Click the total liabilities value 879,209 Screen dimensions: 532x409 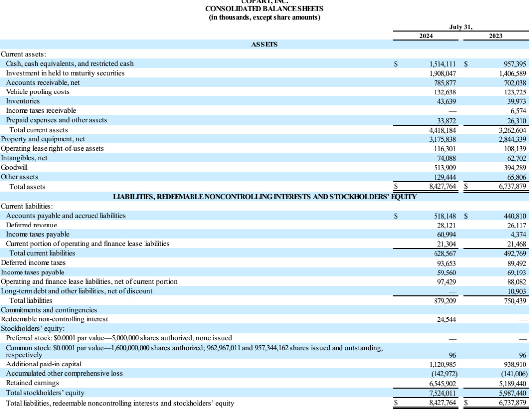[x=445, y=301]
